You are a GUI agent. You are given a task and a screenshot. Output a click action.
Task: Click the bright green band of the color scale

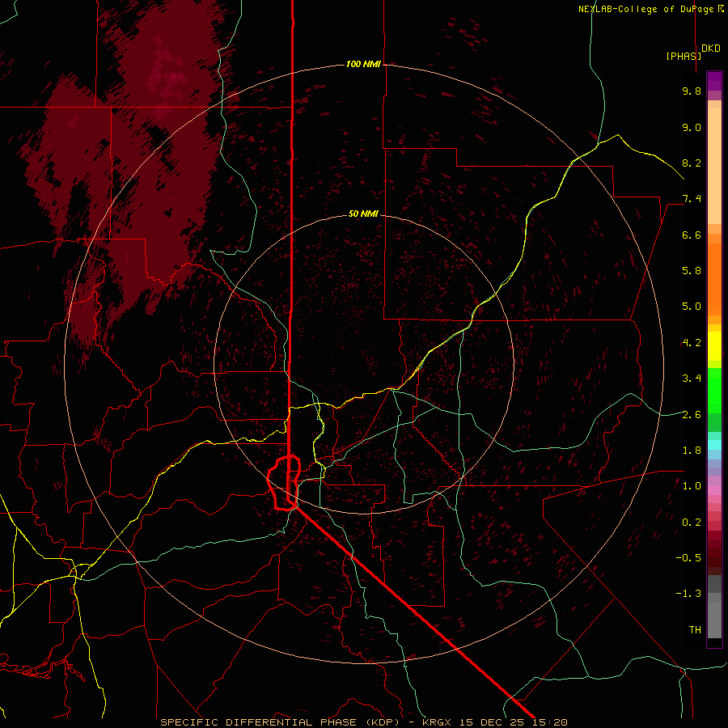(714, 390)
